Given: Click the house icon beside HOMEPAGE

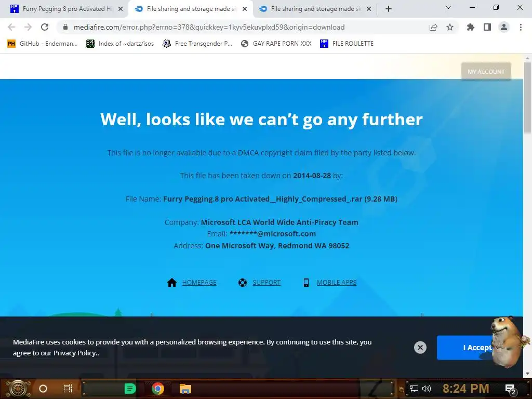Looking at the screenshot, I should (x=172, y=282).
